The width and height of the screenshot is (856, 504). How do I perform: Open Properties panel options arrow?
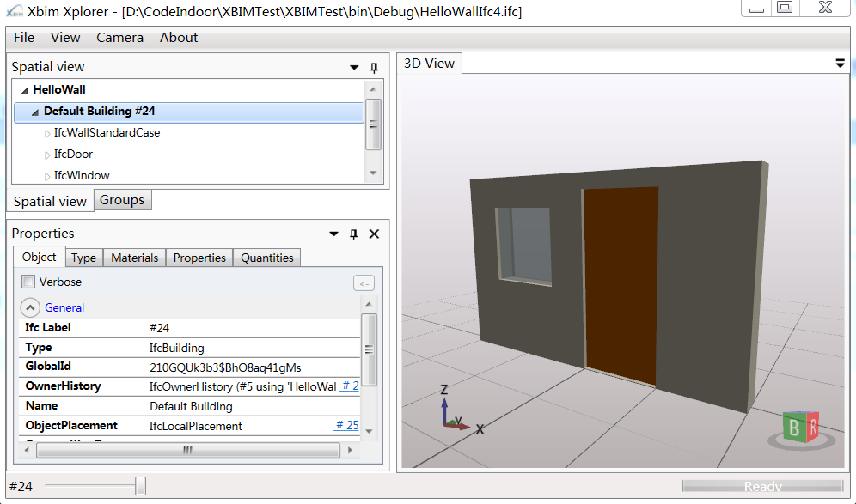click(x=333, y=234)
